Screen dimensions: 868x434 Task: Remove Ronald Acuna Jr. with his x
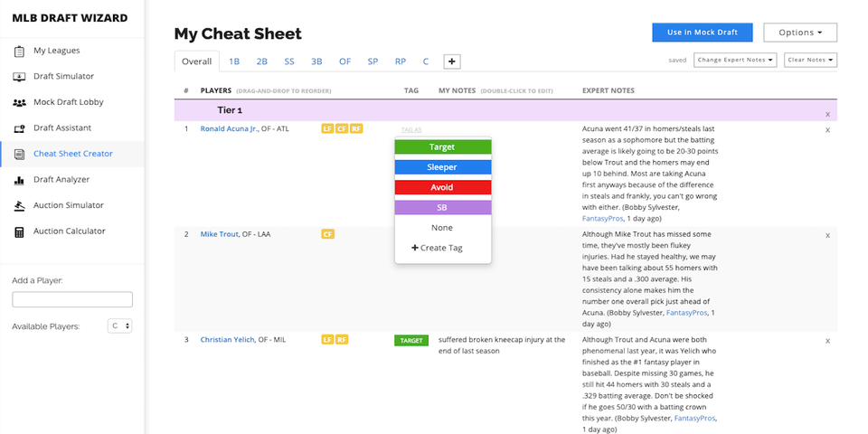827,129
